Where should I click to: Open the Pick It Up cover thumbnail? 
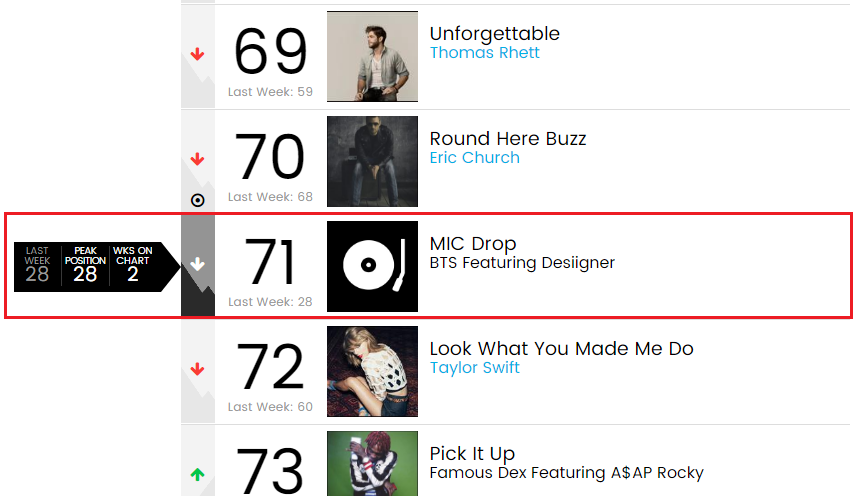(x=372, y=463)
